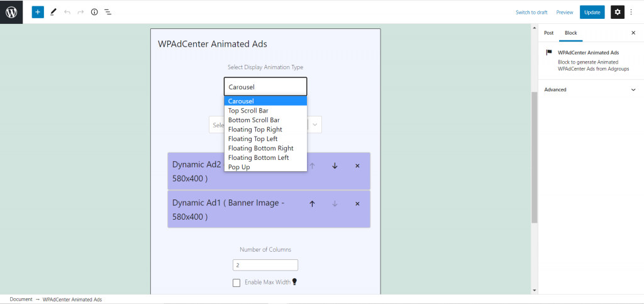Choose Top Scroll Bar option
This screenshot has width=644, height=304.
(x=265, y=111)
